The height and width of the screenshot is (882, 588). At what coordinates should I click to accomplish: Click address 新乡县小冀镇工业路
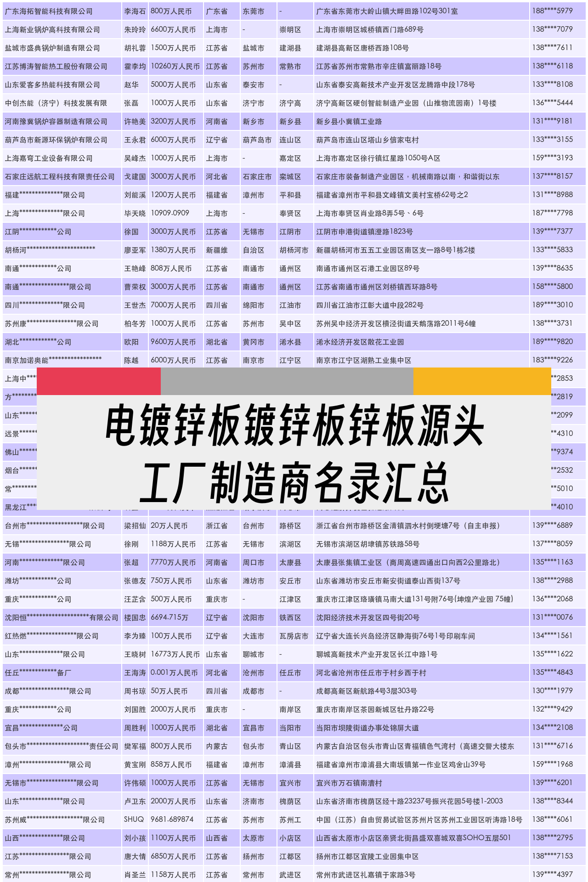(x=349, y=121)
